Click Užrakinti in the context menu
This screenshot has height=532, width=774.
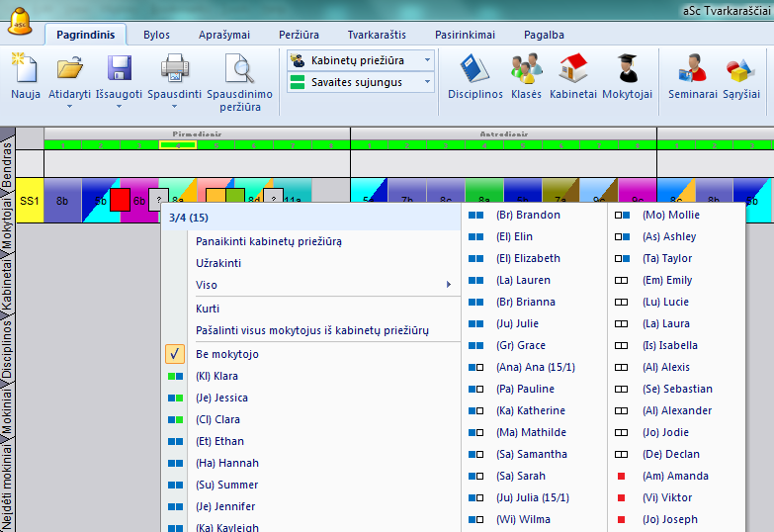[x=218, y=263]
